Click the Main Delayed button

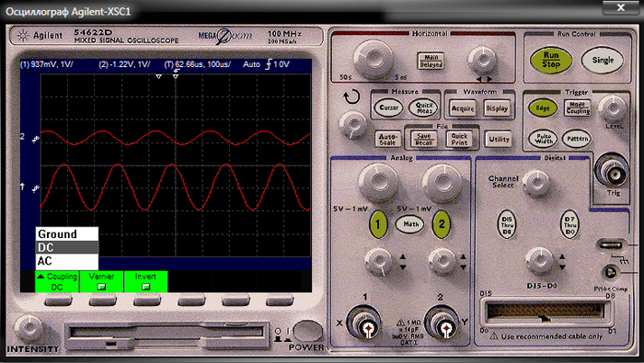[x=431, y=61]
